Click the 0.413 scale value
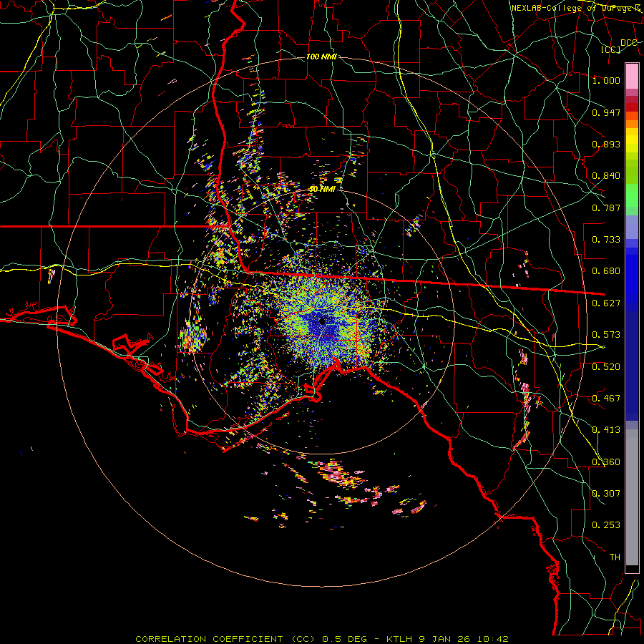The width and height of the screenshot is (644, 644). click(606, 430)
